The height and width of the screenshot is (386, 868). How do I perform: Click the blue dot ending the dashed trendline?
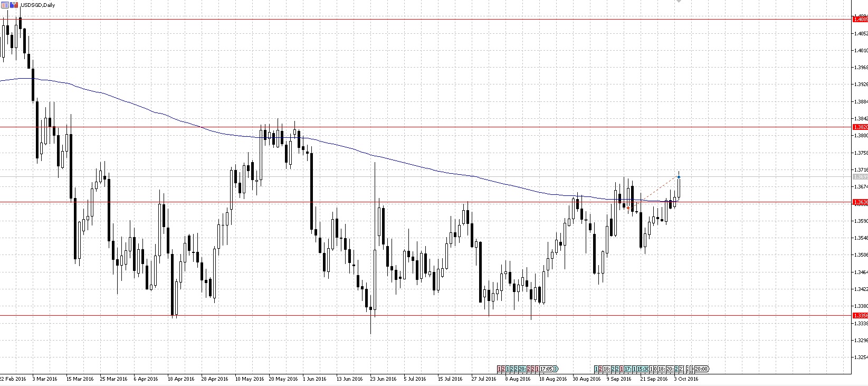(x=679, y=176)
